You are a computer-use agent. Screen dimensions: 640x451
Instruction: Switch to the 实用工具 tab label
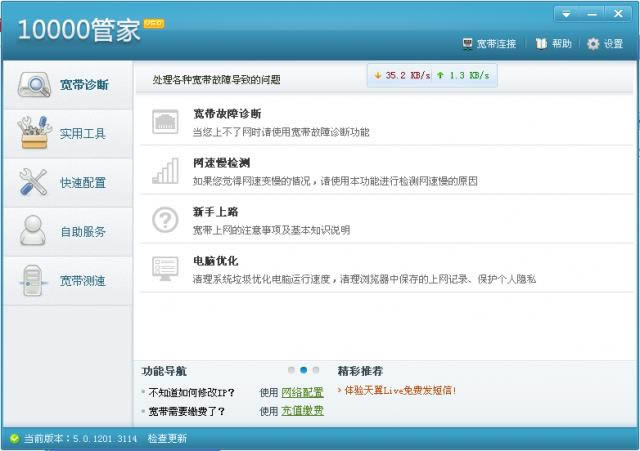[x=83, y=133]
